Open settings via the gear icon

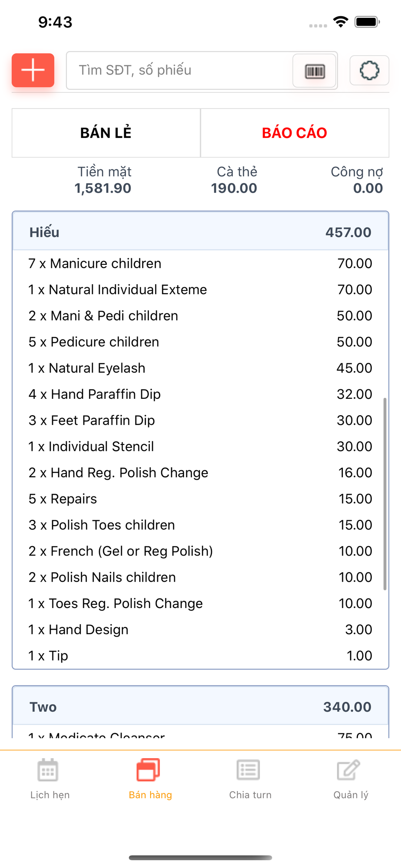369,70
